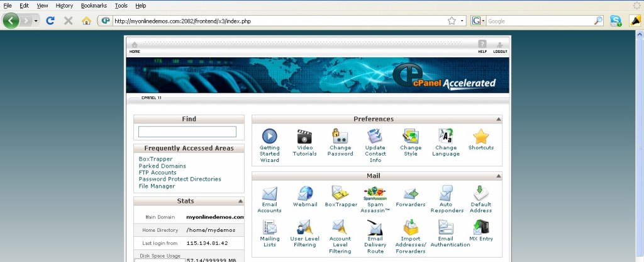Collapse the Mail section
Screen dimensions: 644x262
coord(498,176)
